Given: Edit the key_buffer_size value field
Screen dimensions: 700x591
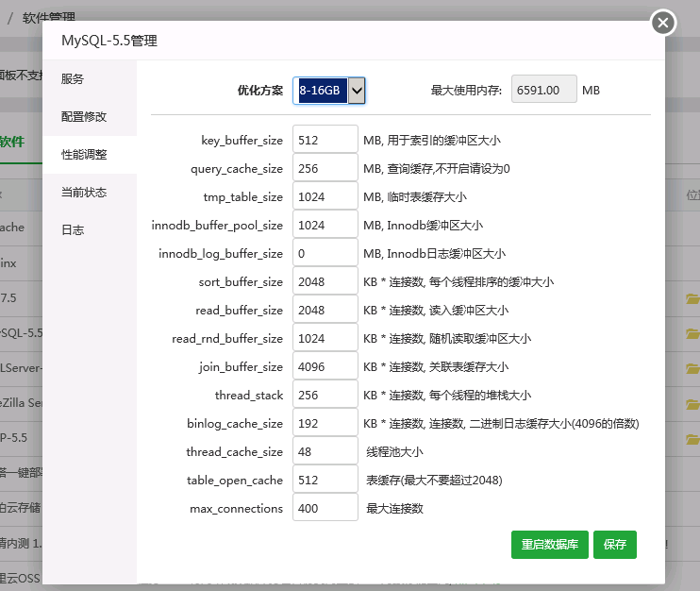Looking at the screenshot, I should 325,141.
